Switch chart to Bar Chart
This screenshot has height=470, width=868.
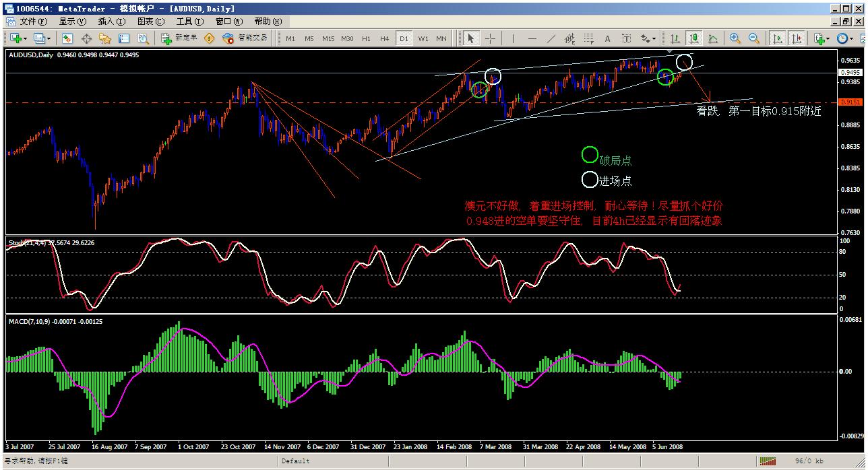click(x=675, y=38)
